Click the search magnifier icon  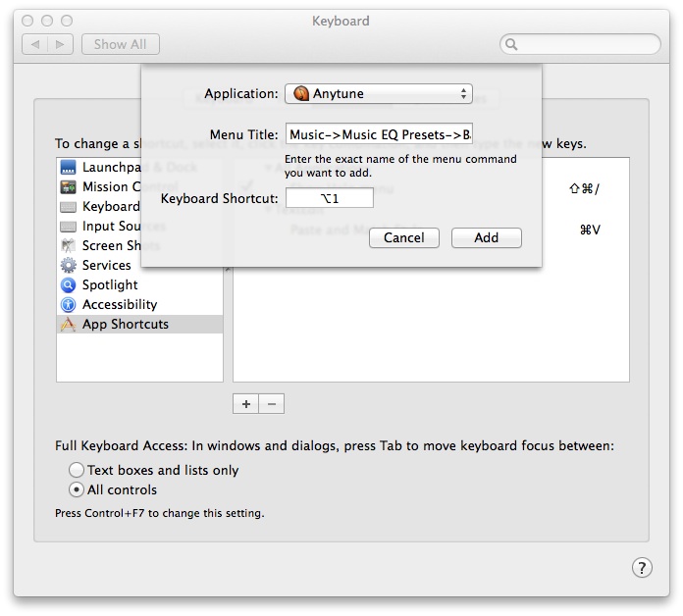511,44
